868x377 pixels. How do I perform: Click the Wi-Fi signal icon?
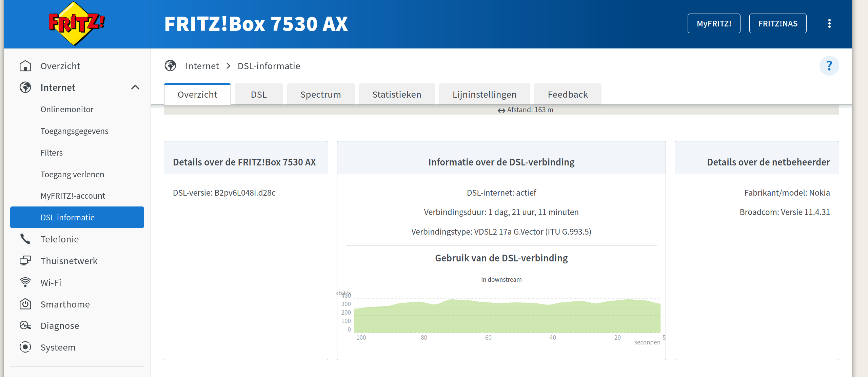(x=25, y=282)
